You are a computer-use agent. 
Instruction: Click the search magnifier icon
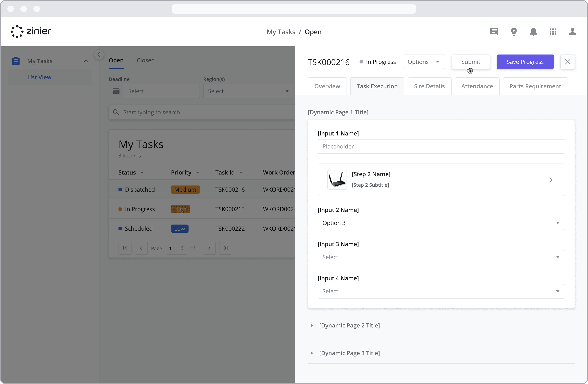(x=116, y=112)
